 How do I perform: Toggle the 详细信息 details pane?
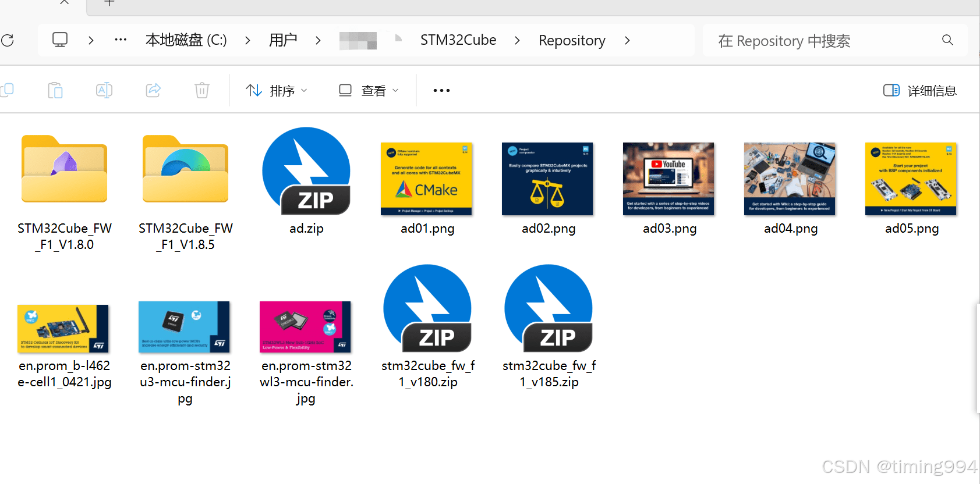(920, 91)
